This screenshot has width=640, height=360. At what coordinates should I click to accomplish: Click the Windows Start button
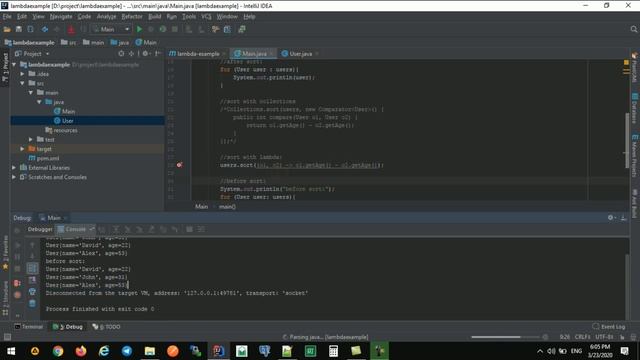point(11,351)
